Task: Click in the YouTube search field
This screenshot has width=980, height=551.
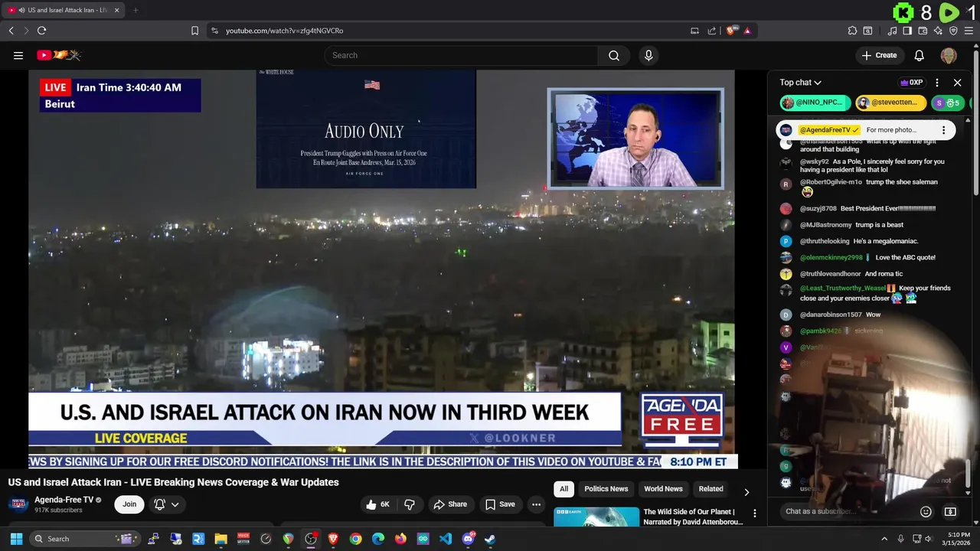Action: click(x=462, y=55)
